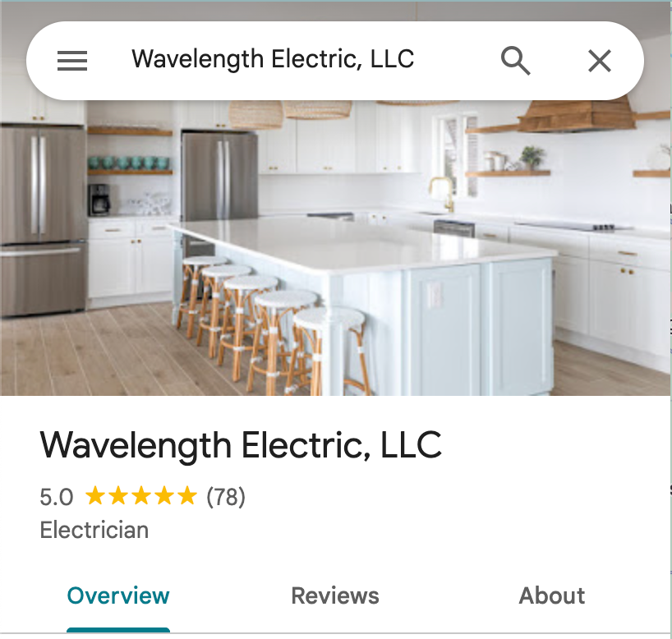672x639 pixels.
Task: Switch to the Reviews tab
Action: (335, 595)
